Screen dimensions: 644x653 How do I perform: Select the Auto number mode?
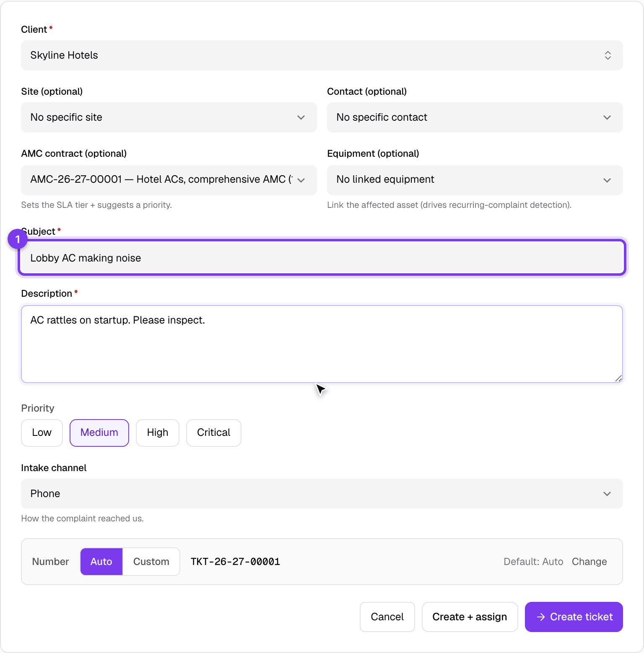pos(101,562)
